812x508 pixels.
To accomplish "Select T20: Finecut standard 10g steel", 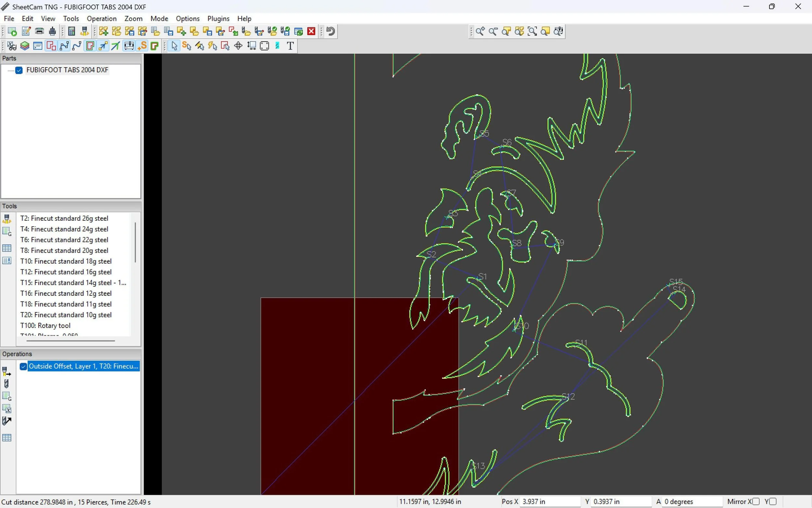I will coord(66,315).
